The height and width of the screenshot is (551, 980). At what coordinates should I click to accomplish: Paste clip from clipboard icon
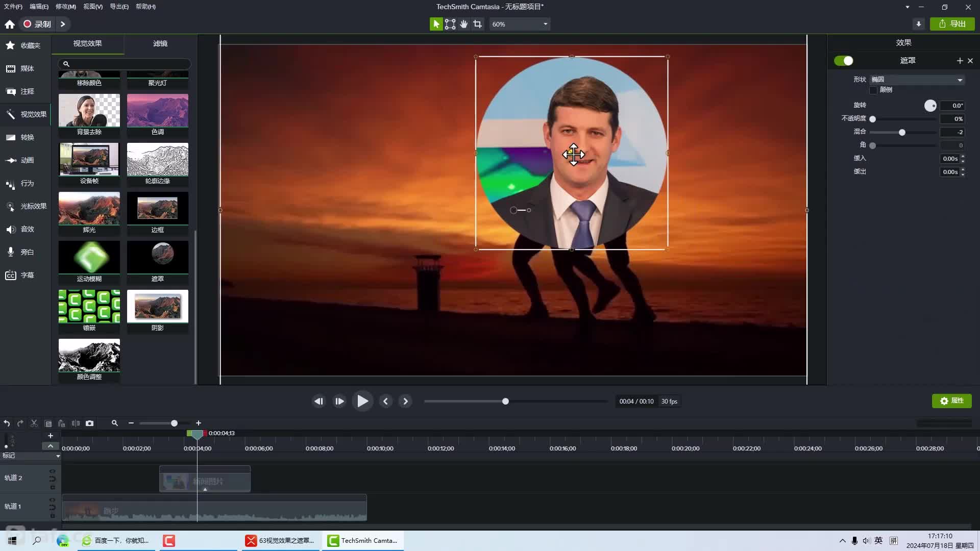pyautogui.click(x=62, y=423)
